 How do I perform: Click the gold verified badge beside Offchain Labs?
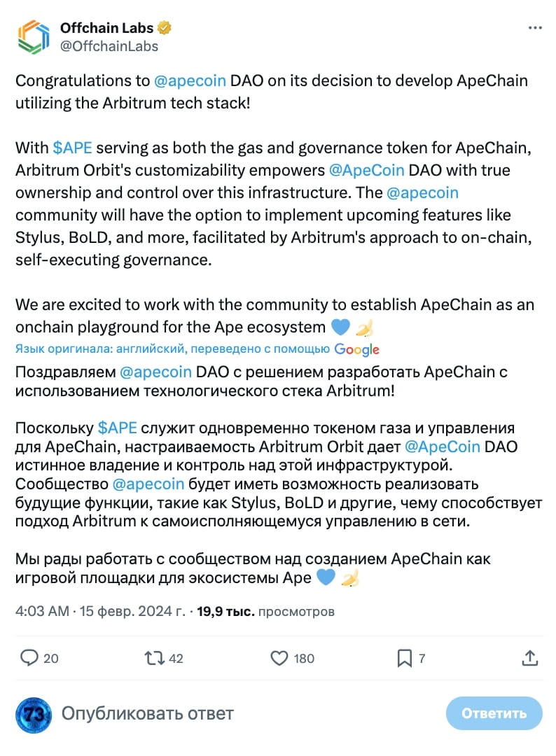click(x=163, y=27)
